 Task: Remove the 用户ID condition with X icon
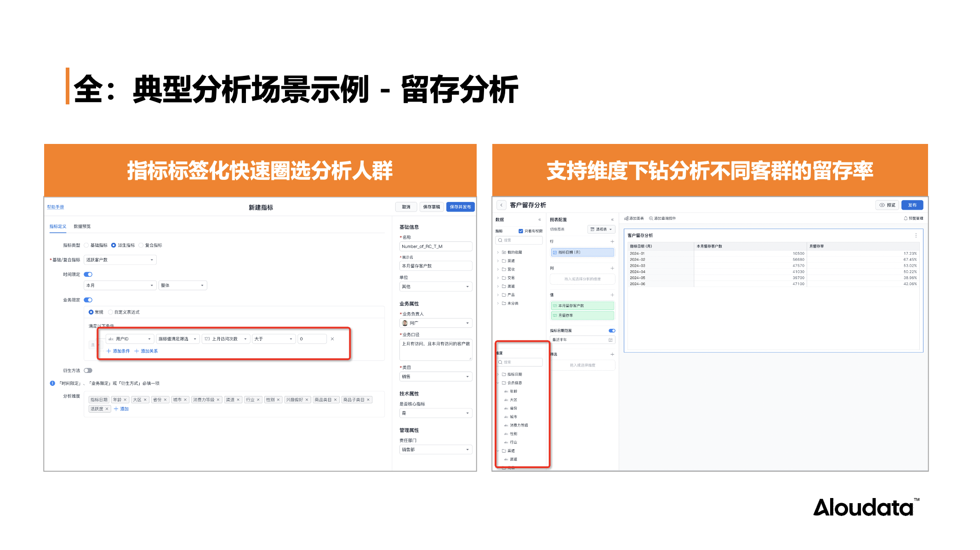click(x=332, y=339)
